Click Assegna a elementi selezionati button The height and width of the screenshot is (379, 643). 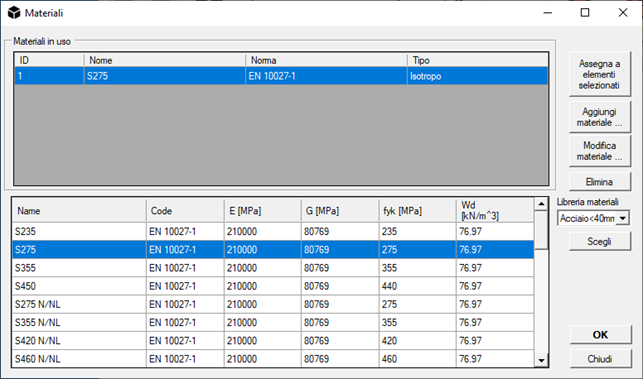[x=600, y=74]
